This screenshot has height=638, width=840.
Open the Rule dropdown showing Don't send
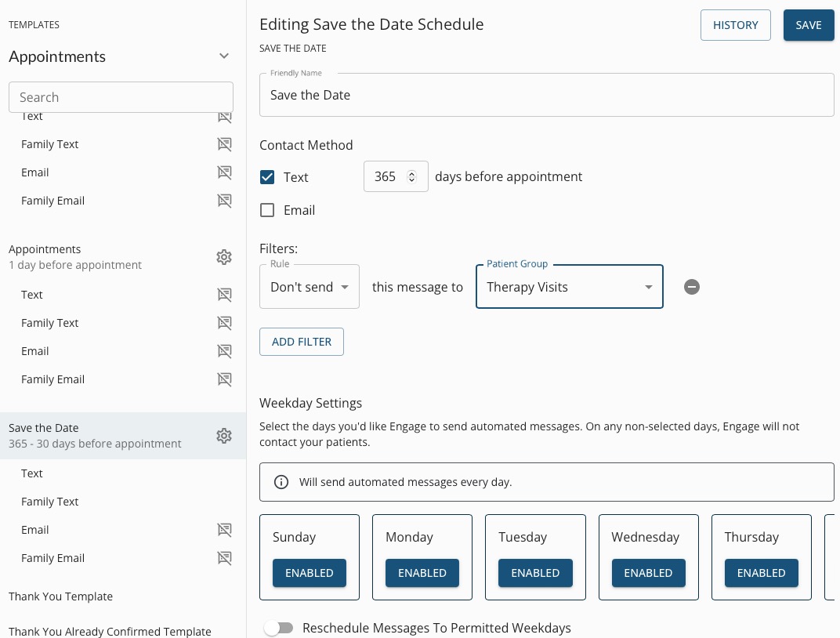point(310,287)
